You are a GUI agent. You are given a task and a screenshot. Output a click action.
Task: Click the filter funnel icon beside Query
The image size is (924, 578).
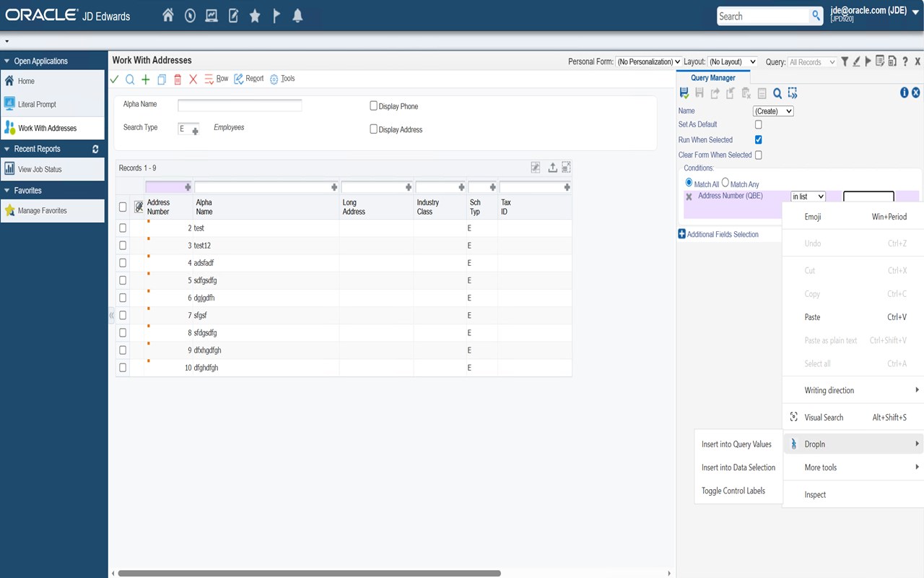(x=845, y=61)
